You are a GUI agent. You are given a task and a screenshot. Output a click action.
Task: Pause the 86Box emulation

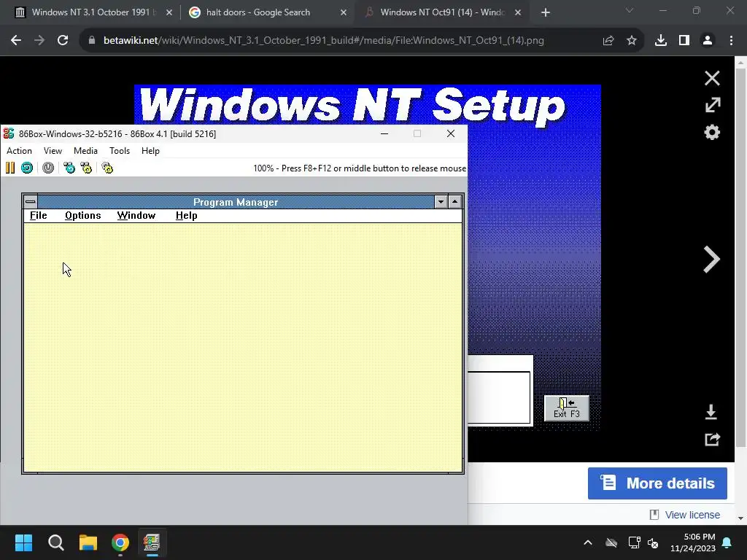[10, 168]
